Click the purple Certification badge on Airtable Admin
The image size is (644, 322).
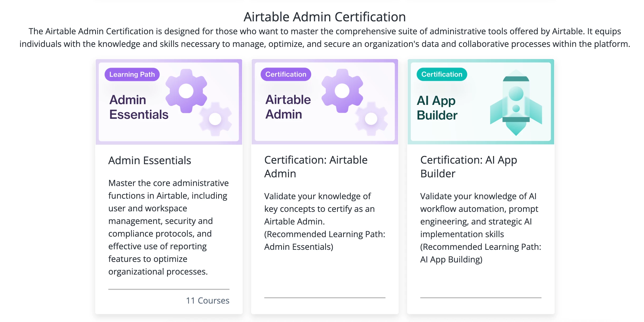click(x=286, y=74)
